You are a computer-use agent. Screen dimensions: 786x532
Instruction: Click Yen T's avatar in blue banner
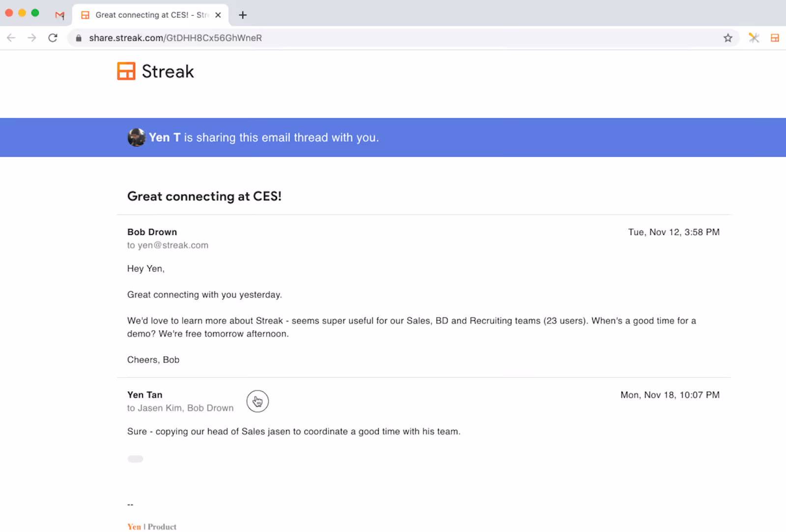pyautogui.click(x=137, y=138)
